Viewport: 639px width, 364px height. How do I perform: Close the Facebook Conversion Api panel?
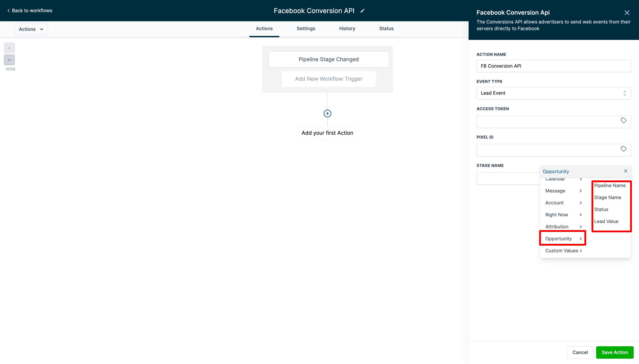(x=627, y=13)
